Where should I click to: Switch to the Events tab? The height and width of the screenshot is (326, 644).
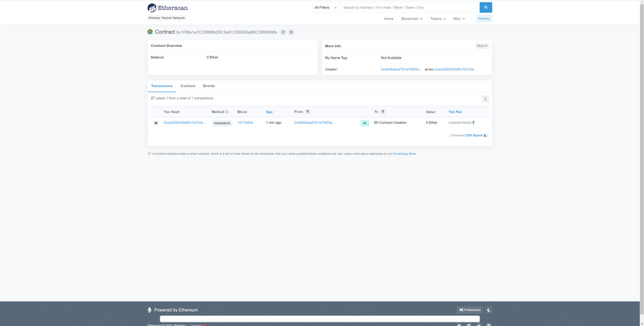[x=209, y=86]
